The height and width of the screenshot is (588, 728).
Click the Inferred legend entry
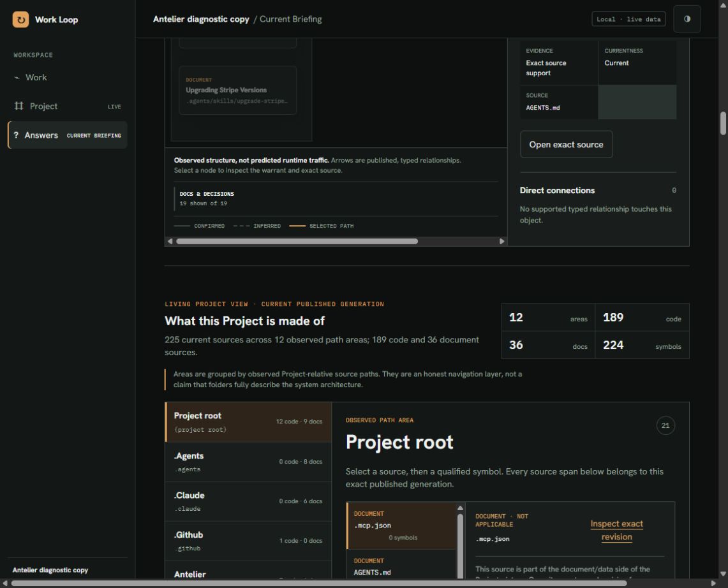[x=256, y=226]
